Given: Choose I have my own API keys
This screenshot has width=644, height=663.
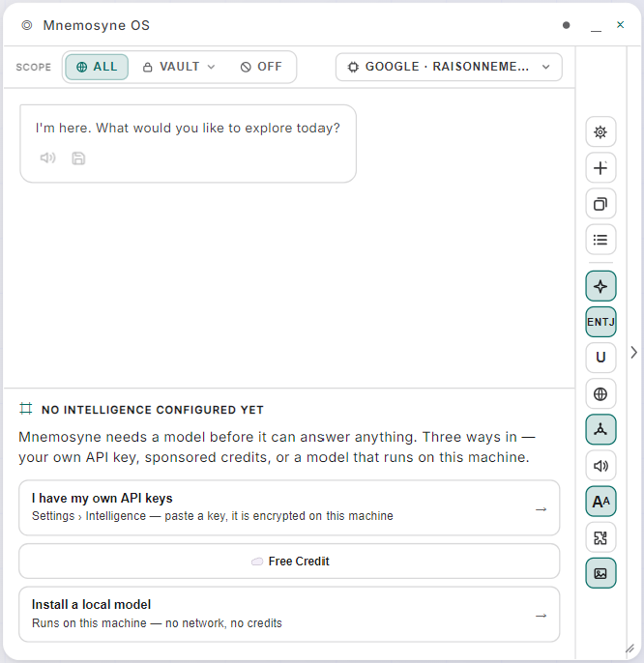Looking at the screenshot, I should point(289,507).
